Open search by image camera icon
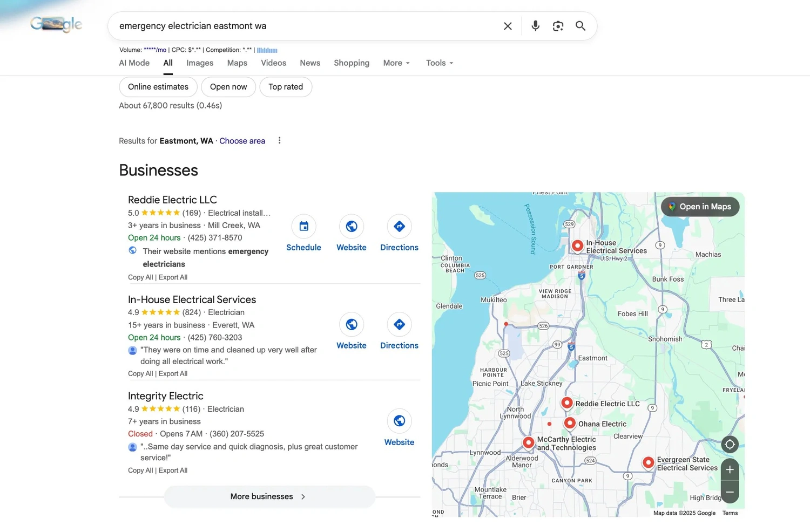 point(558,26)
